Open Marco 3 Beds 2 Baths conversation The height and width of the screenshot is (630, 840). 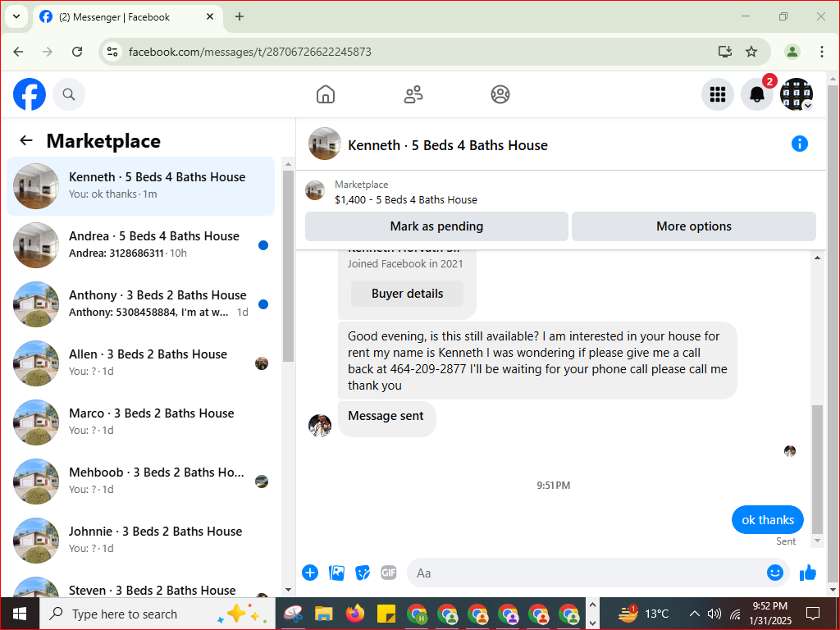pos(141,422)
